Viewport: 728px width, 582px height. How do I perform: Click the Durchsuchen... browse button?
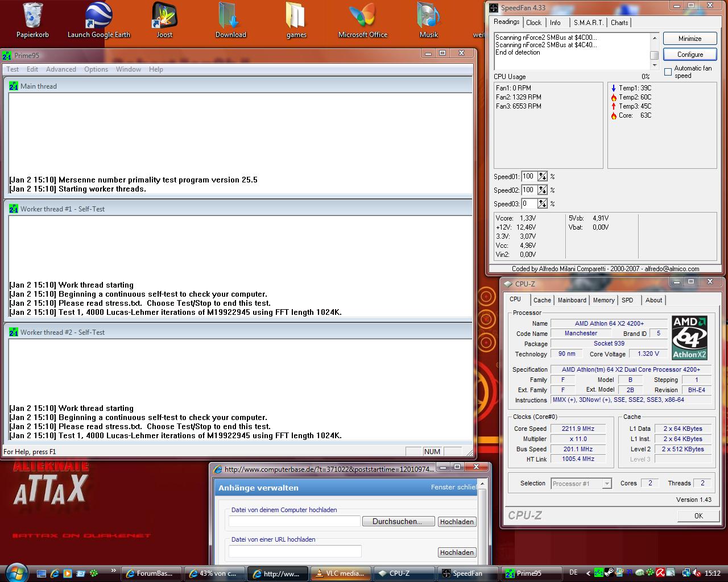pos(398,521)
